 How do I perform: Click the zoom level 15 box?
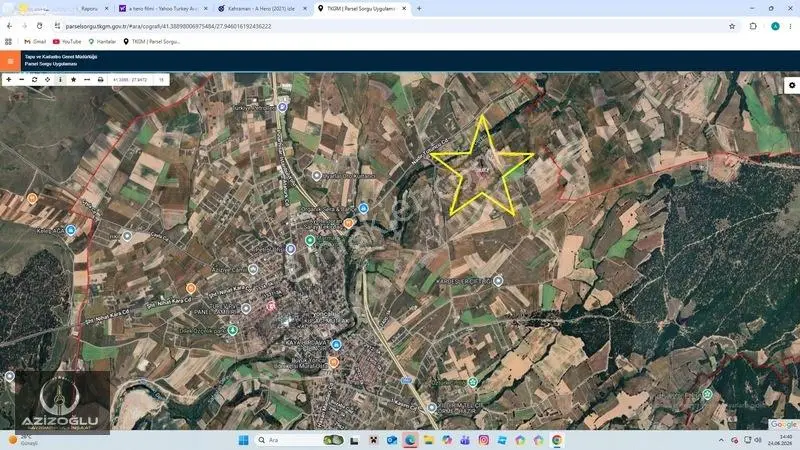point(161,80)
